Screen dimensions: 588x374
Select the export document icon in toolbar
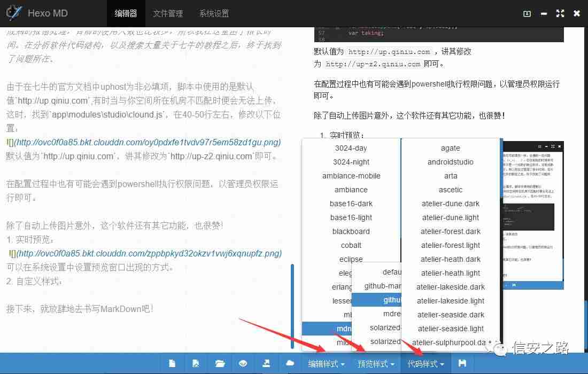(196, 363)
